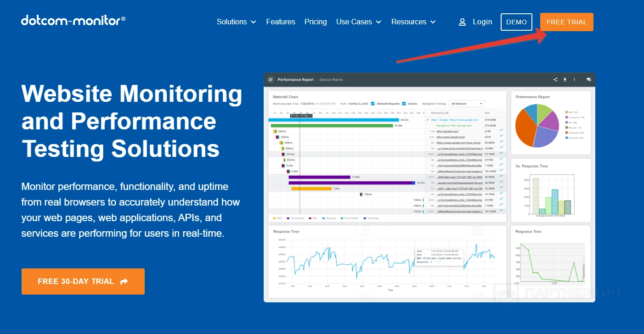This screenshot has height=334, width=644.
Task: Go to the Features page
Action: pos(281,22)
